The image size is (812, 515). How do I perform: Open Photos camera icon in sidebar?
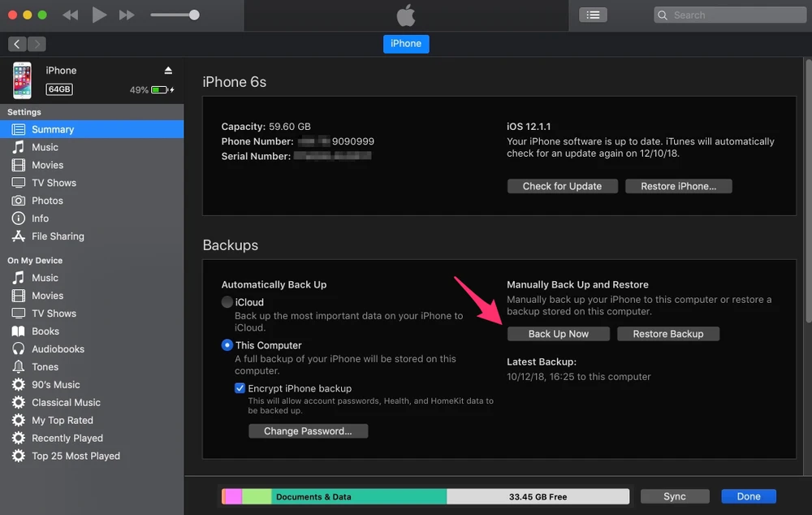pyautogui.click(x=18, y=201)
